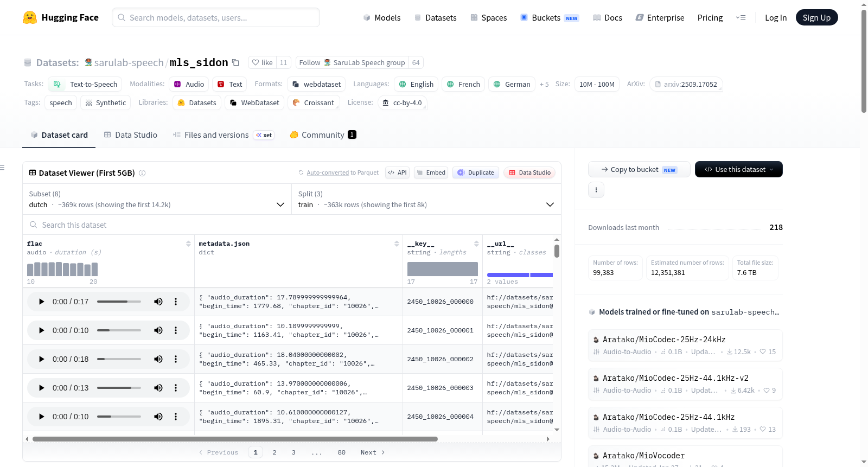The width and height of the screenshot is (868, 467).
Task: Play the 0:13 audio clip
Action: pos(41,388)
